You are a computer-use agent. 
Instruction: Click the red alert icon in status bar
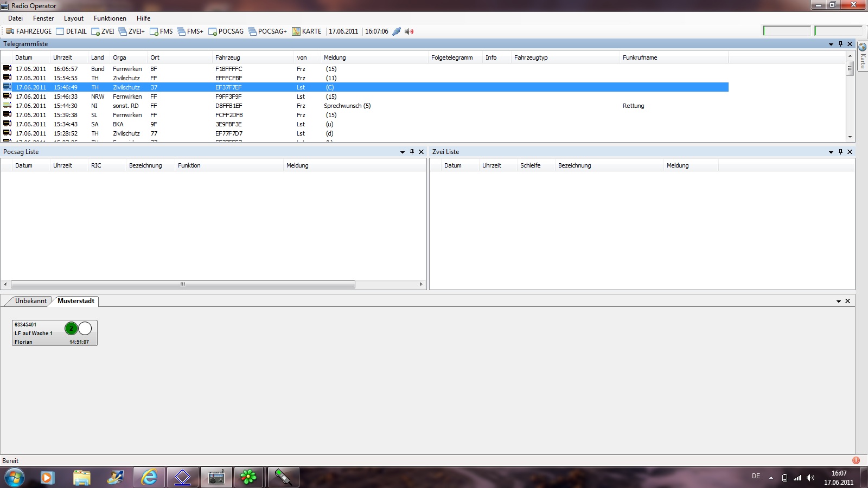856,460
